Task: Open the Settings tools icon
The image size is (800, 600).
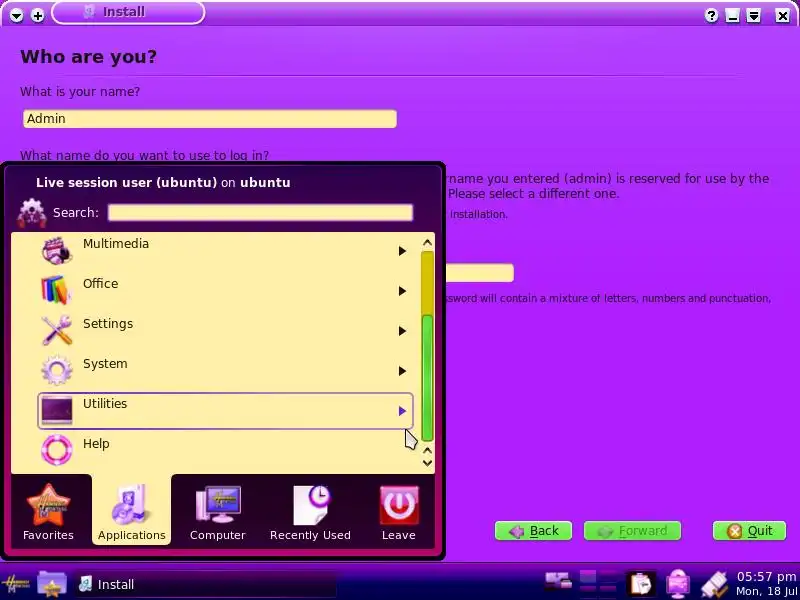Action: coord(57,330)
